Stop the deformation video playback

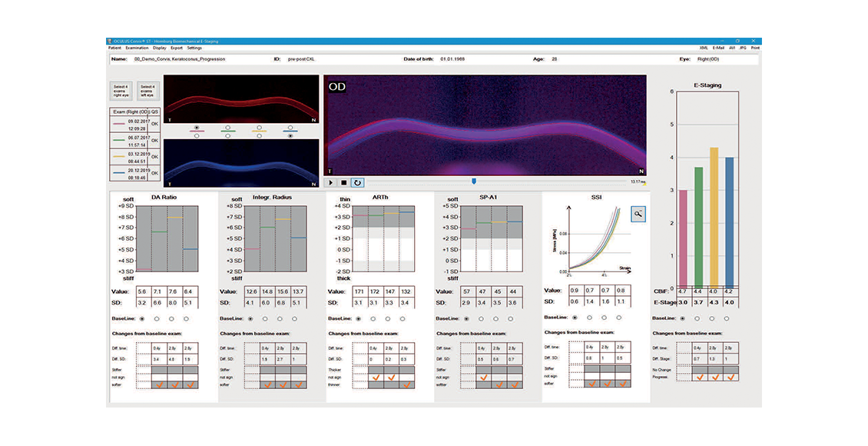click(344, 182)
